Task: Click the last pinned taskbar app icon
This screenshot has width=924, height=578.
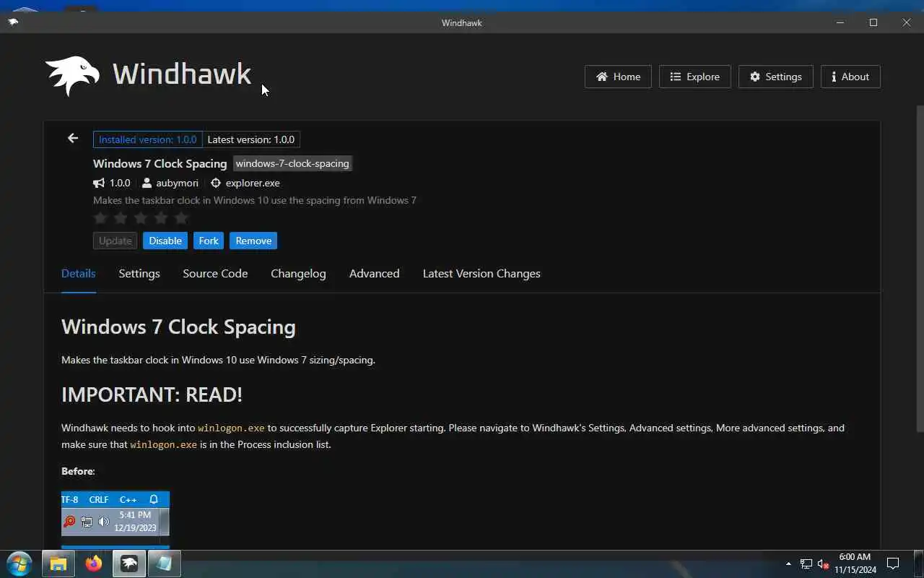Action: click(164, 564)
